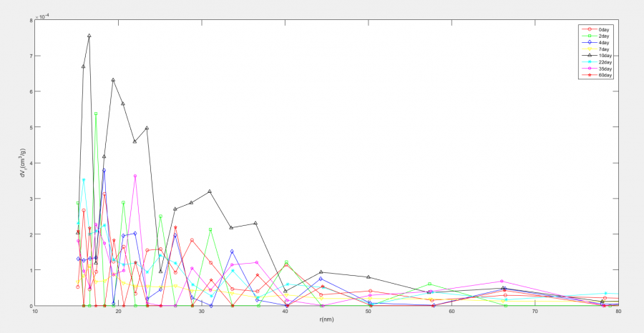Click the y-axis tick label 6

click(x=31, y=91)
